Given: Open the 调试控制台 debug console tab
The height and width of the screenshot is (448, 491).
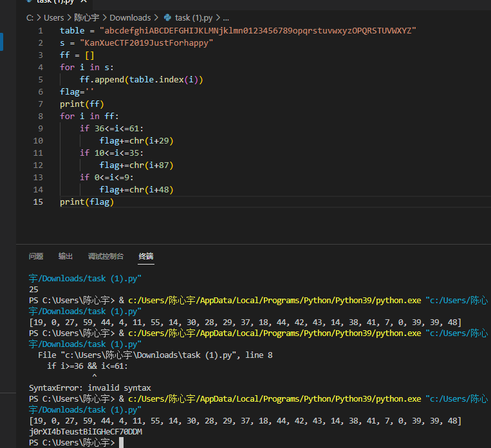Looking at the screenshot, I should click(106, 256).
